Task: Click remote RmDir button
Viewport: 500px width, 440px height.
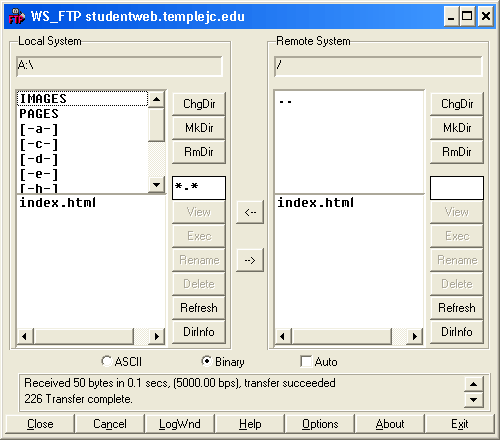Action: 457,152
